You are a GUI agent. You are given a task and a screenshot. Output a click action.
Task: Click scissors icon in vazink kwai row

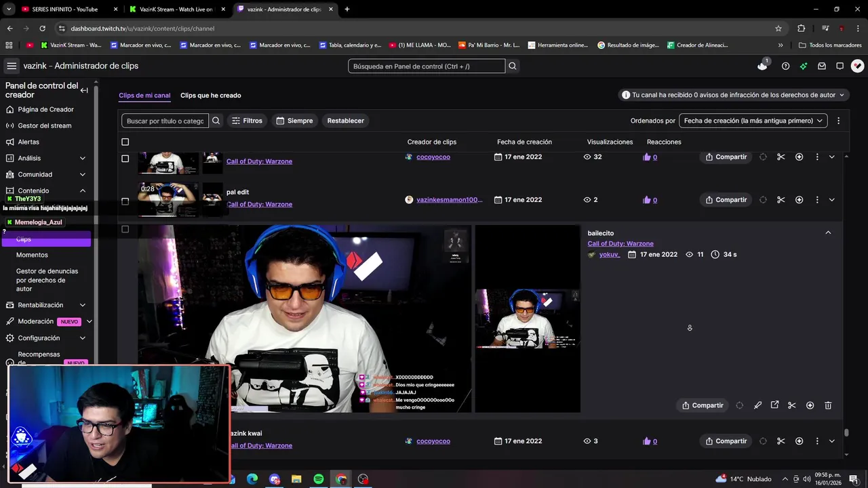point(781,441)
